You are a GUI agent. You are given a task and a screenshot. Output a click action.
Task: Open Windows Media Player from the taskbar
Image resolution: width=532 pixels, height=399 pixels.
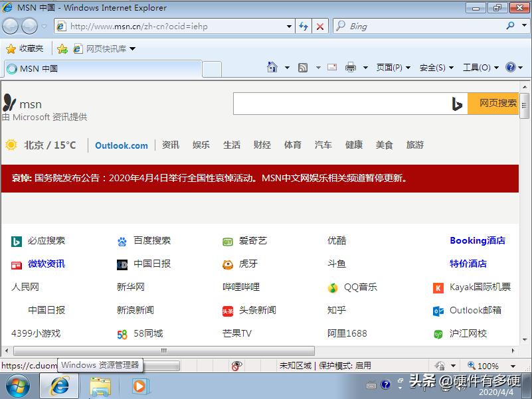click(x=139, y=386)
